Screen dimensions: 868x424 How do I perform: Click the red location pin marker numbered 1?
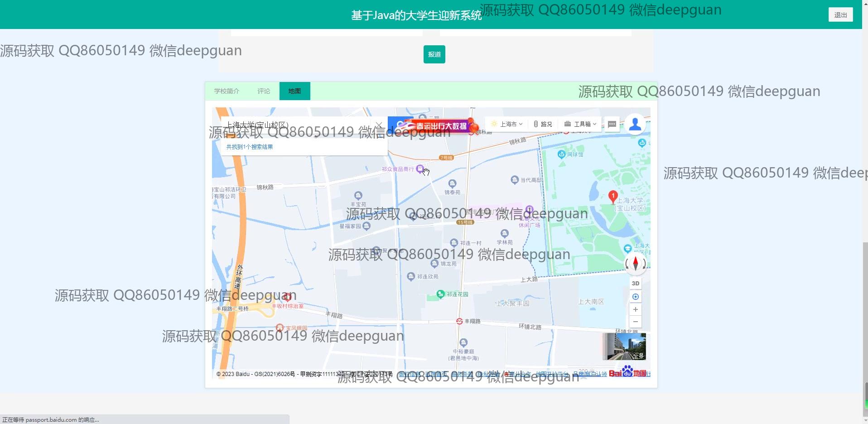[612, 196]
